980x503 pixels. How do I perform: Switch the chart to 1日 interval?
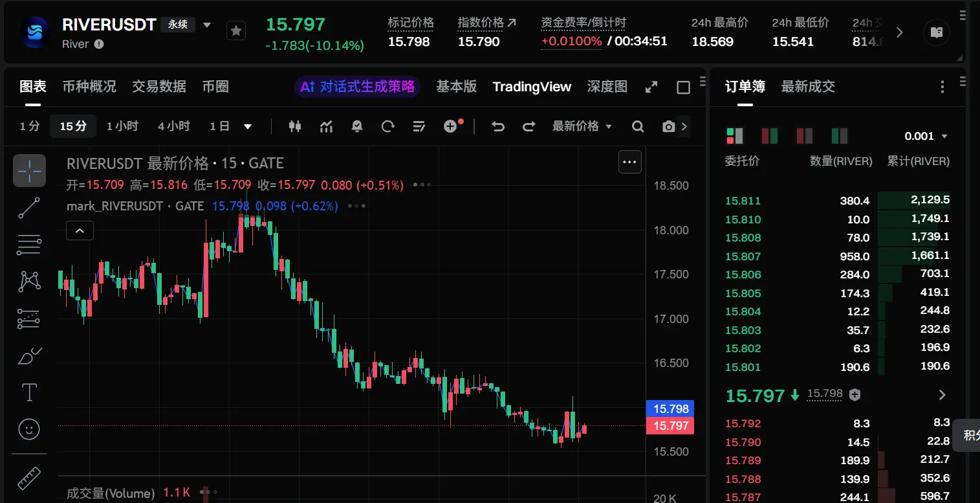tap(220, 126)
